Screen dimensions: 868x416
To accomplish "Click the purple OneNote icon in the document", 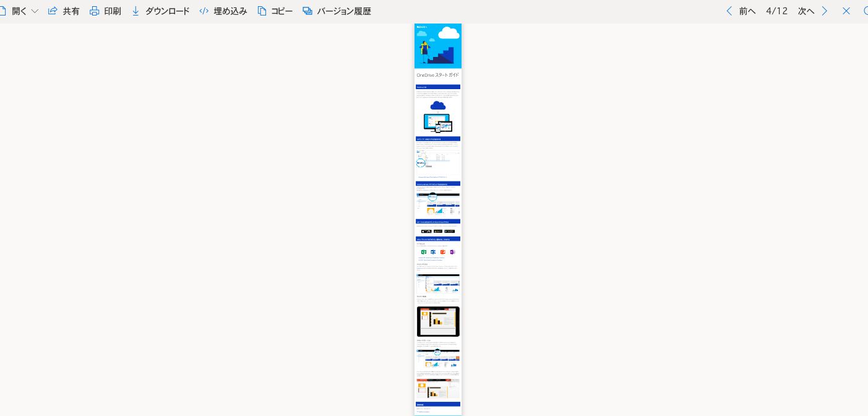I will pyautogui.click(x=452, y=252).
